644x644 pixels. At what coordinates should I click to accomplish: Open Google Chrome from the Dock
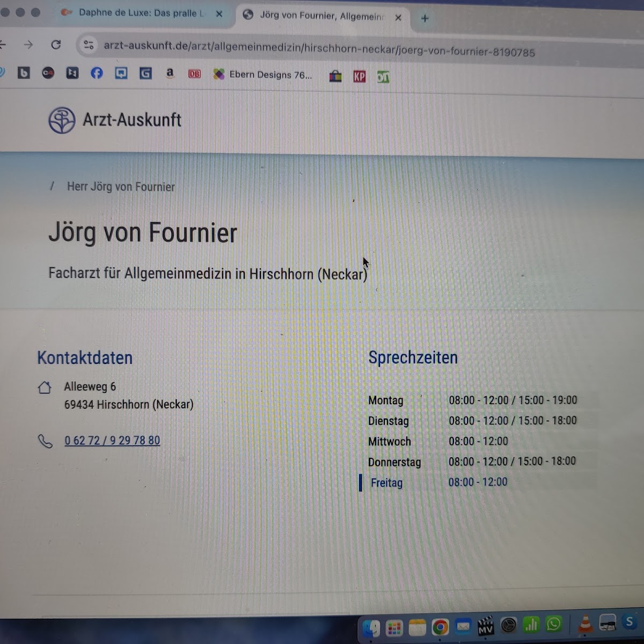click(440, 626)
